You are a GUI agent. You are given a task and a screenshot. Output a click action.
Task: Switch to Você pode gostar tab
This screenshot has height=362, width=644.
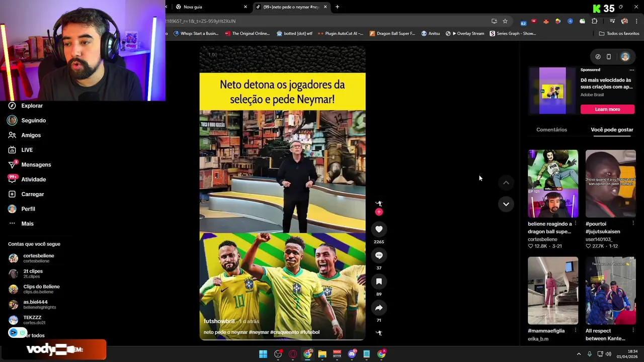(x=612, y=130)
